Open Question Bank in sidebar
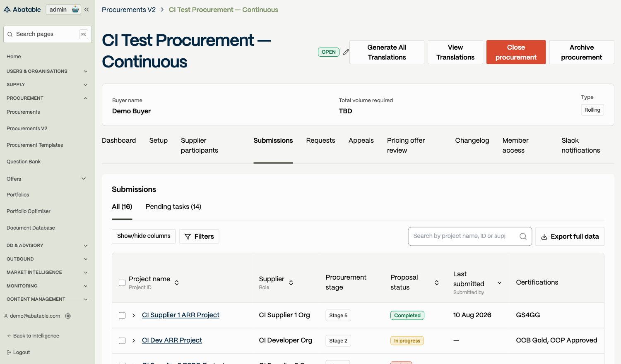621x364 pixels. click(x=24, y=162)
